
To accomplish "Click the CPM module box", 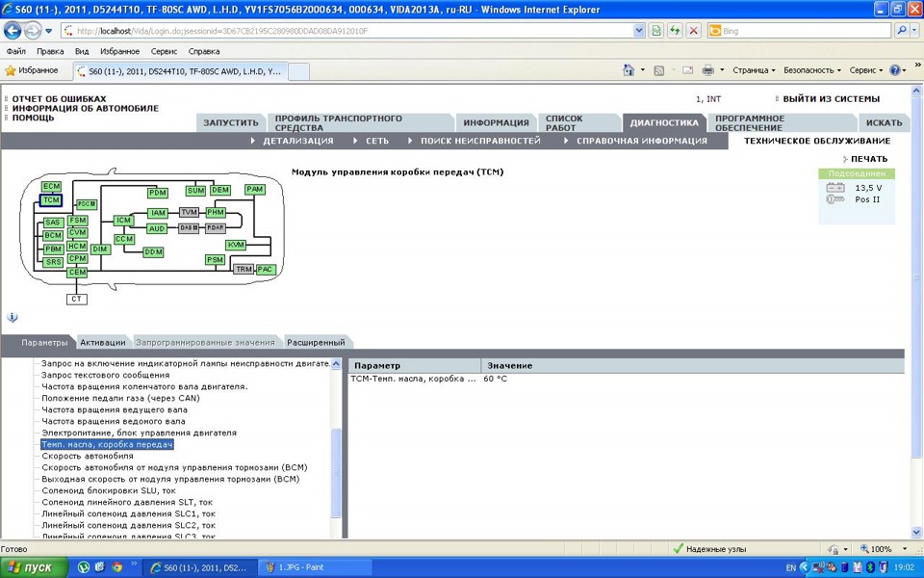I will (x=77, y=258).
